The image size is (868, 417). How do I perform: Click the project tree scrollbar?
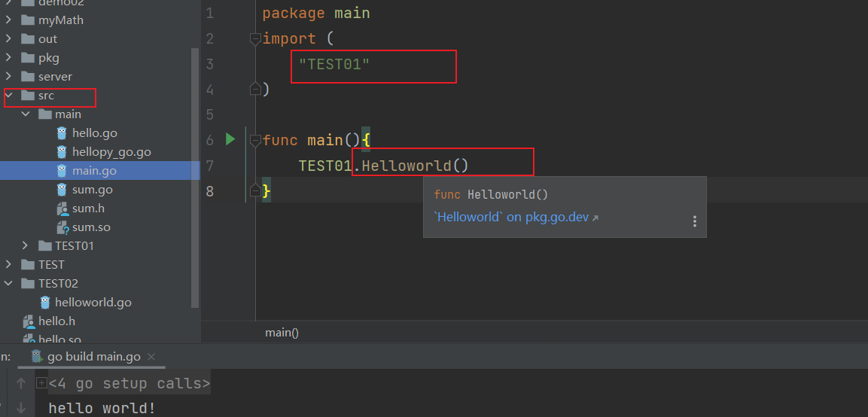click(x=194, y=177)
